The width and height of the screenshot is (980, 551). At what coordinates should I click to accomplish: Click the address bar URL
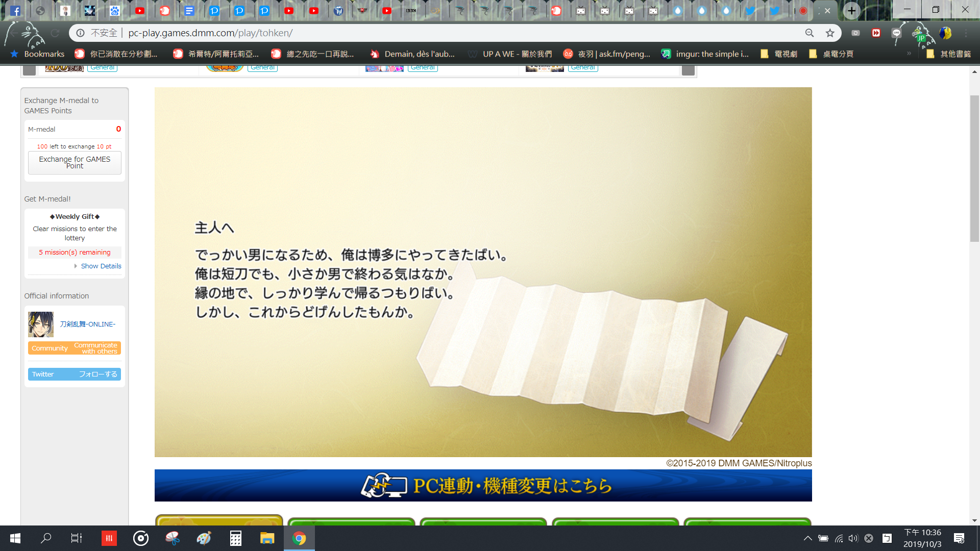click(x=210, y=33)
